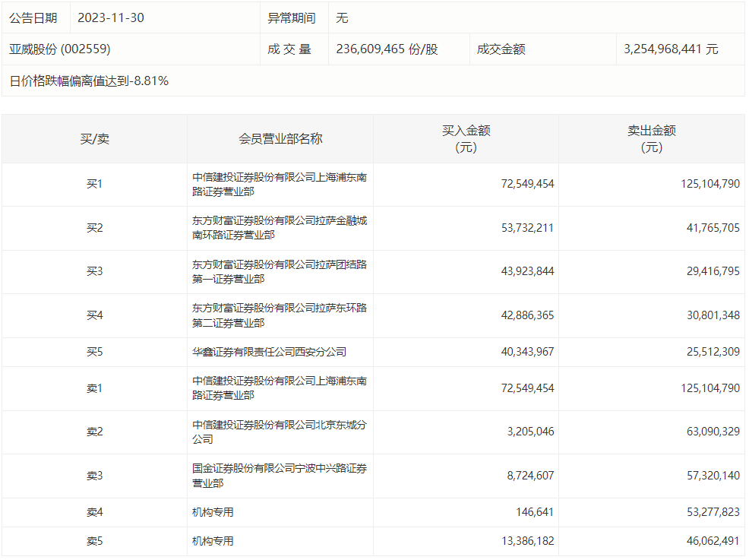Open brokerage name in the 买1 row
The width and height of the screenshot is (749, 560).
(x=280, y=185)
